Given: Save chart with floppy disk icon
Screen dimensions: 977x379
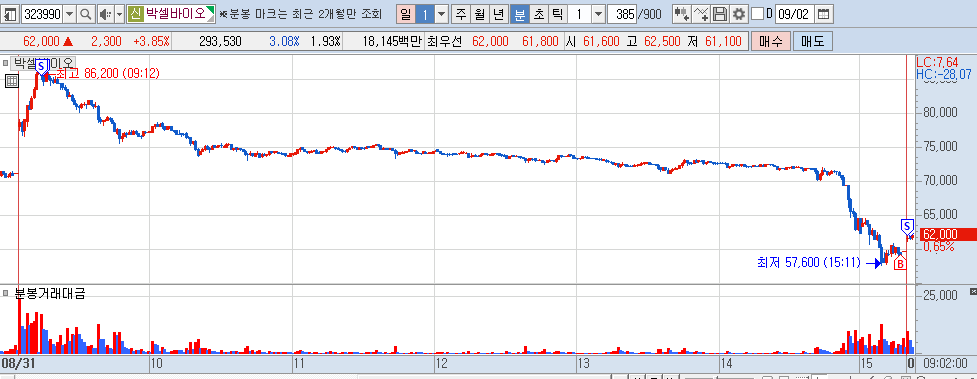Looking at the screenshot, I should [720, 14].
